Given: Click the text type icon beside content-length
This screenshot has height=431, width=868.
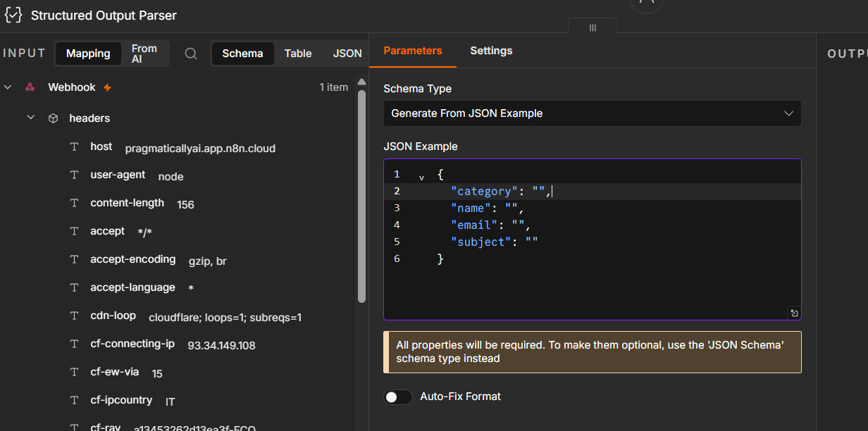Looking at the screenshot, I should (x=74, y=203).
